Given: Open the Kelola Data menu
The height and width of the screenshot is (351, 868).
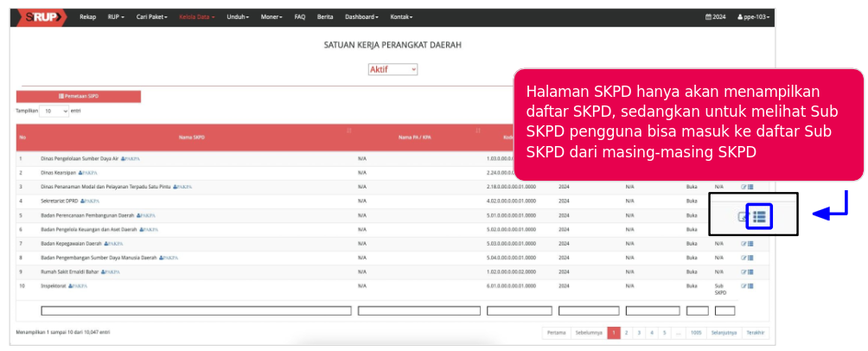Looking at the screenshot, I should (195, 16).
